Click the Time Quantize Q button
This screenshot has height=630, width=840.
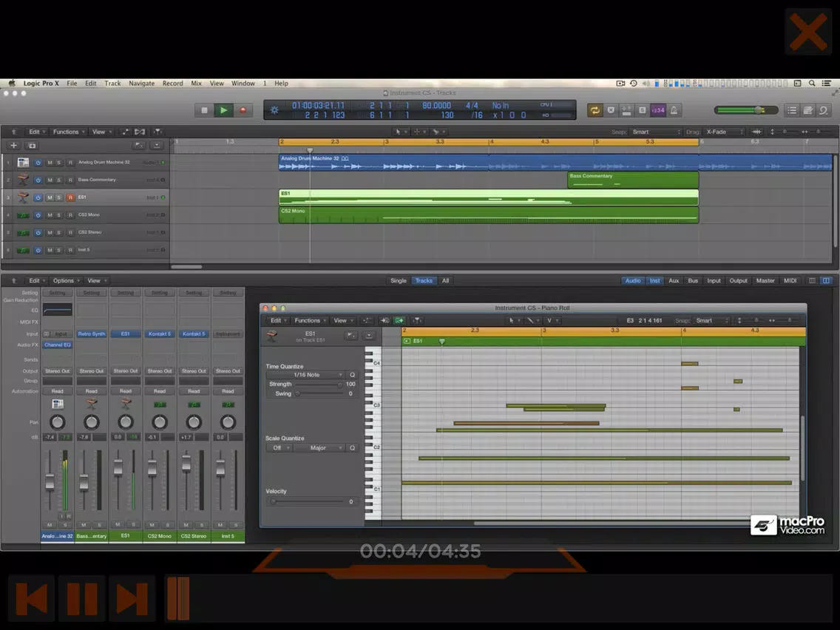pos(352,375)
